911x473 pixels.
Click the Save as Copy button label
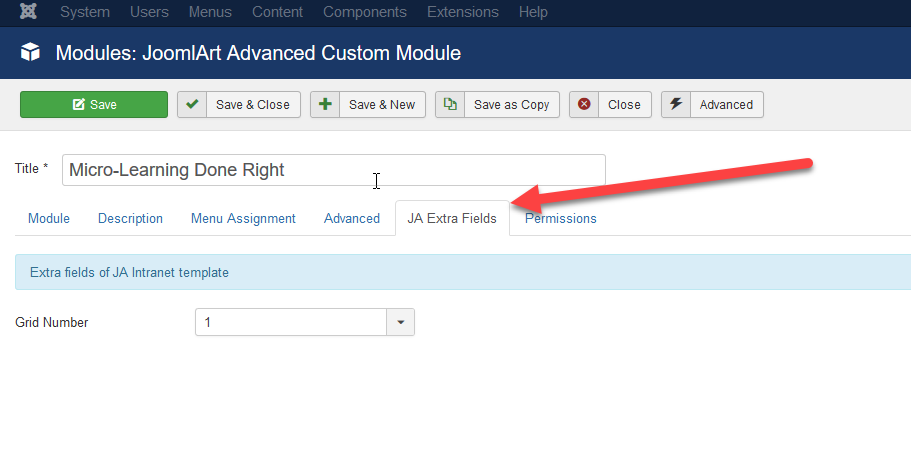pos(511,105)
